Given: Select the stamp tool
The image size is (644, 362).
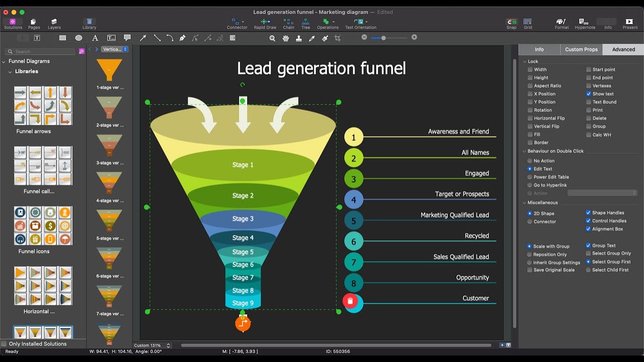Looking at the screenshot, I should [299, 38].
